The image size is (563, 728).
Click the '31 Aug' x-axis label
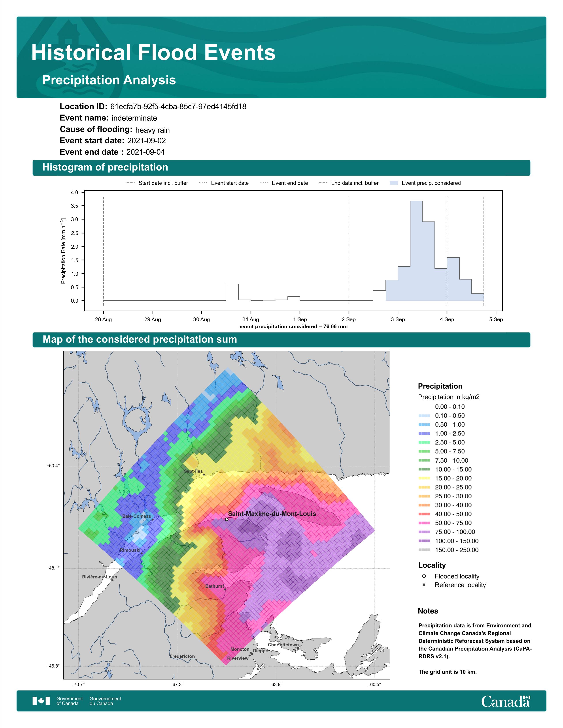point(251,319)
